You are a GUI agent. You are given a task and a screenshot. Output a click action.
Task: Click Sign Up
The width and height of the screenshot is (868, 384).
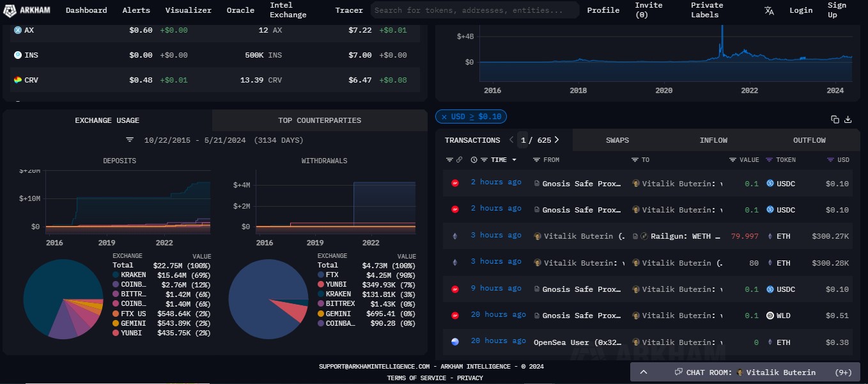(837, 10)
